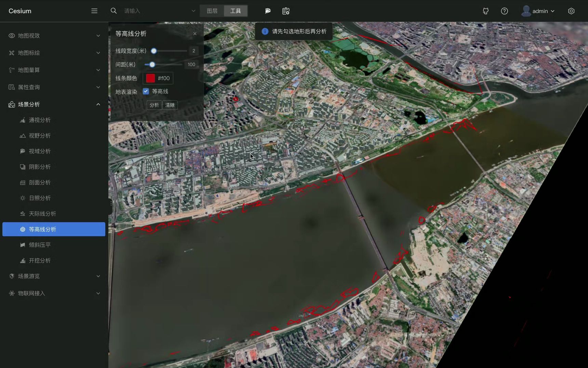Open the flag marker tool icon
588x368 pixels.
pyautogui.click(x=268, y=11)
